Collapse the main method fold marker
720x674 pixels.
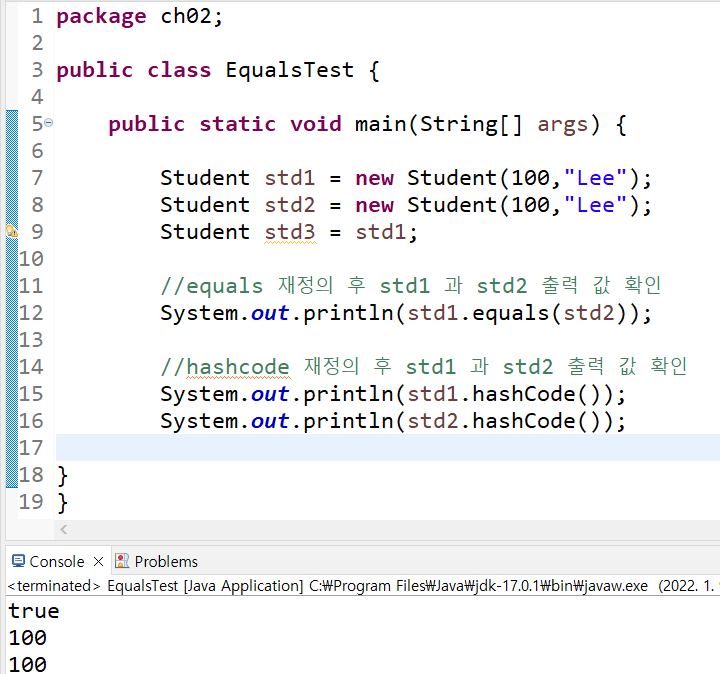49,123
